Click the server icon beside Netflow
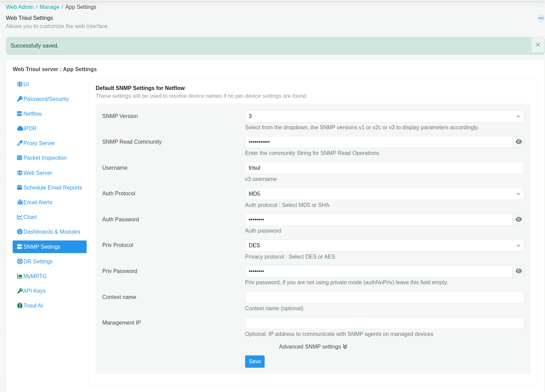545x392 pixels. point(20,114)
